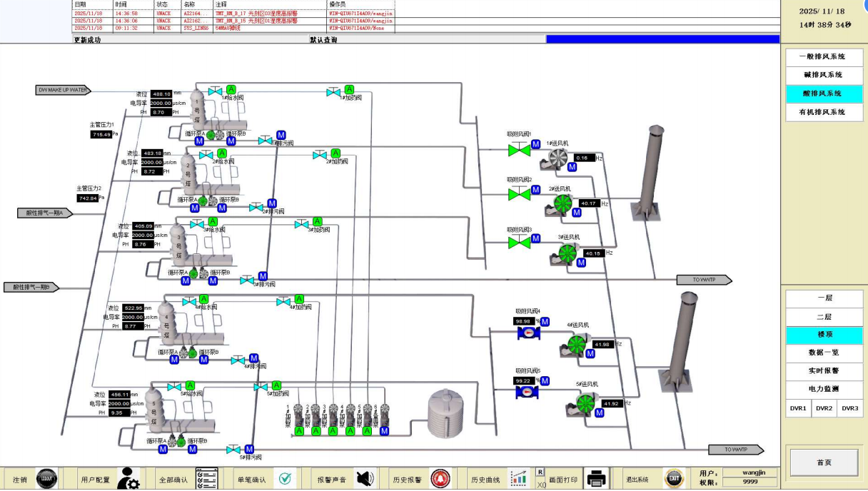Toggle the 2#加药阀 auto mode A badge
The image size is (868, 491).
click(x=335, y=153)
